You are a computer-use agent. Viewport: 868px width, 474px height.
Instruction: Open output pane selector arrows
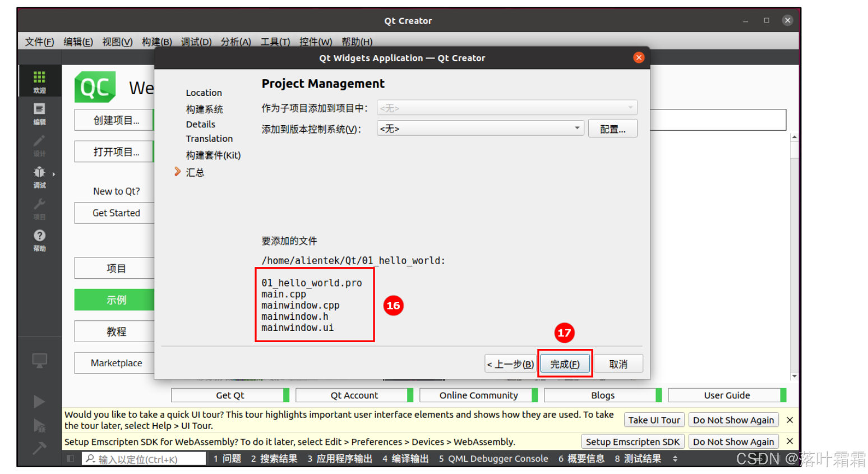tap(675, 459)
